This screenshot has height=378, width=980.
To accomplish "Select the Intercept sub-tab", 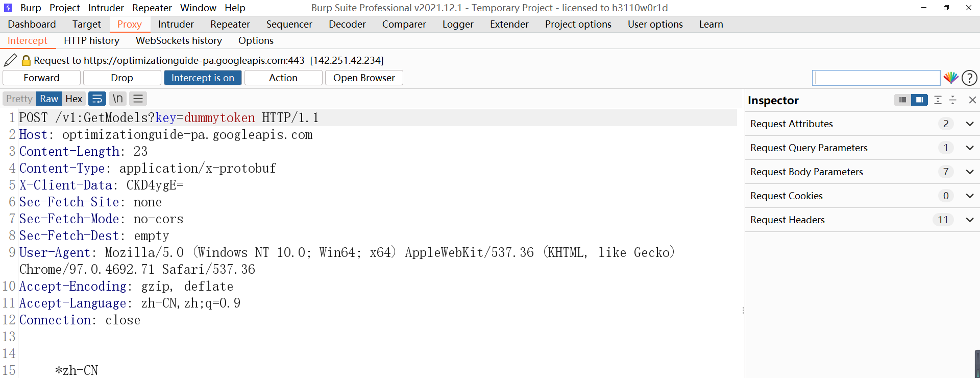I will [28, 40].
